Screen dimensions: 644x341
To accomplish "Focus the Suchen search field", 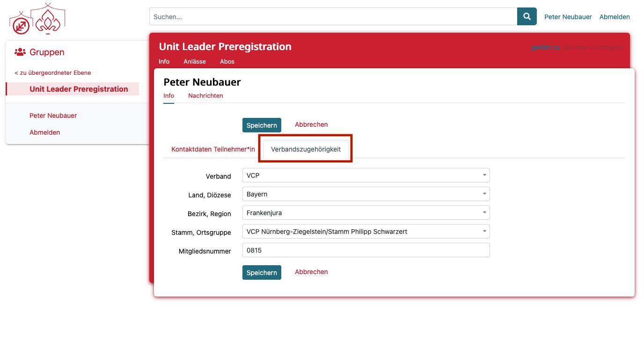I will (x=333, y=16).
